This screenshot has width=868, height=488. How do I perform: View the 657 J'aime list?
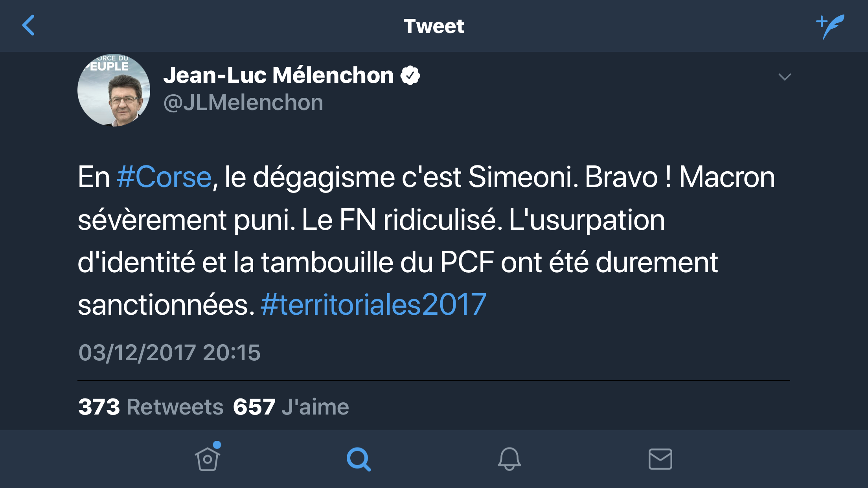pos(291,407)
